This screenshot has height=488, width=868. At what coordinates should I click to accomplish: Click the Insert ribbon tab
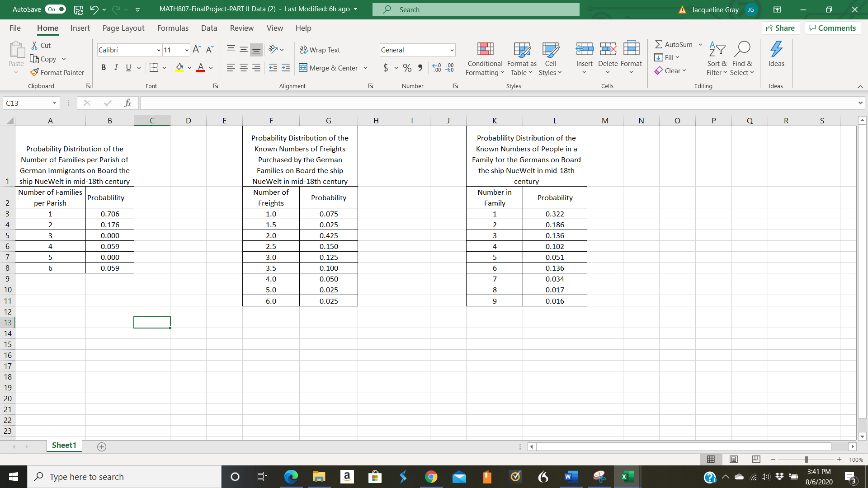pos(80,28)
